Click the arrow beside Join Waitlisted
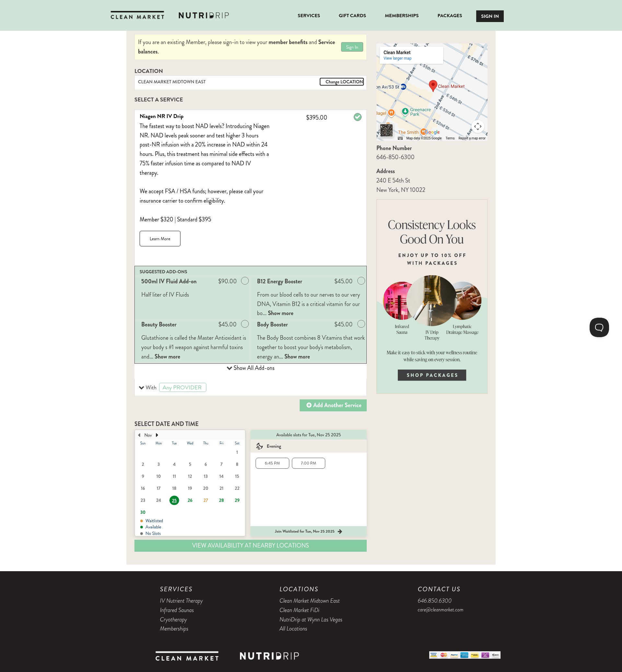Image resolution: width=622 pixels, height=672 pixels. (340, 532)
